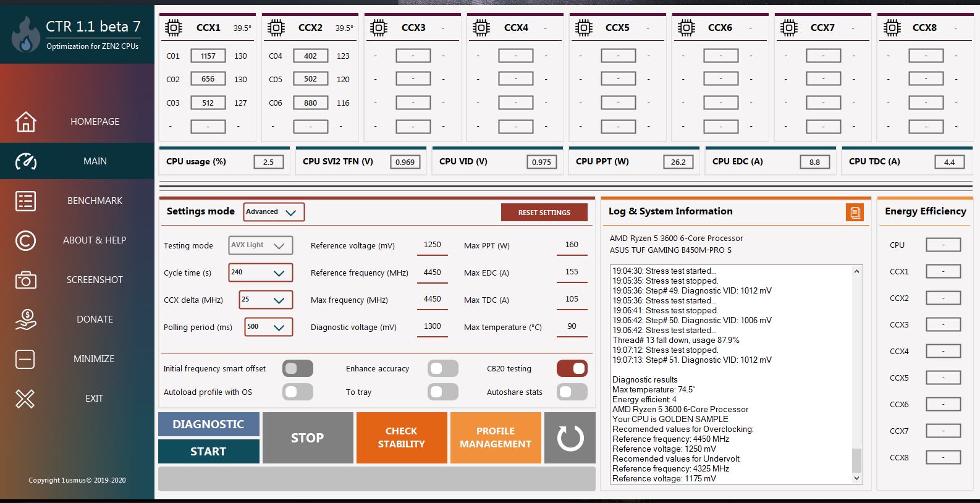Click the STOP button
The height and width of the screenshot is (503, 980).
coord(308,437)
